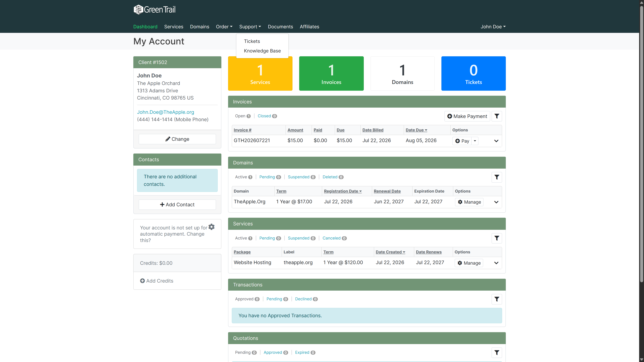Pay invoice GTH202607221
This screenshot has width=644, height=362.
[x=462, y=141]
